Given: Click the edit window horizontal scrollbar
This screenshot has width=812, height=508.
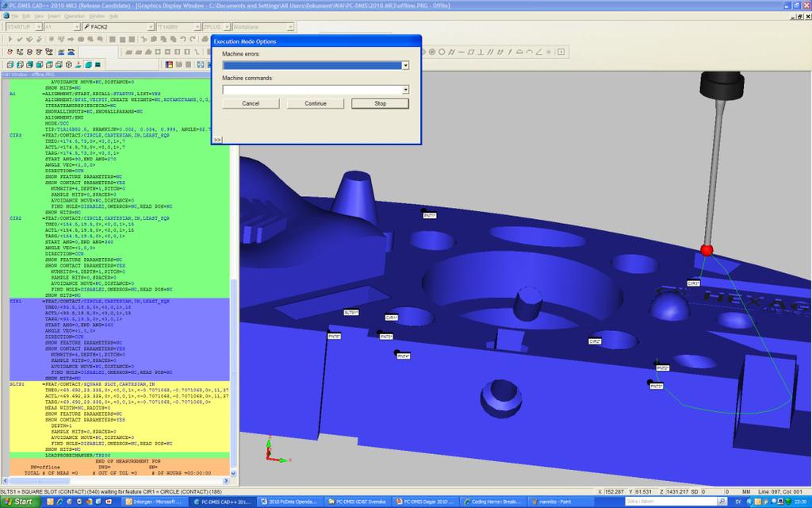Looking at the screenshot, I should tap(117, 482).
